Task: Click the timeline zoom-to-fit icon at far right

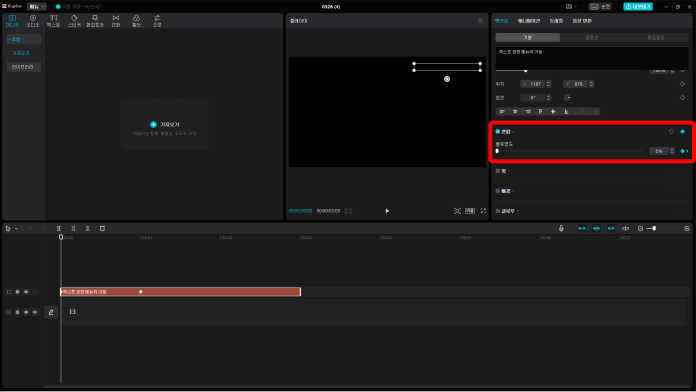Action: click(x=687, y=228)
